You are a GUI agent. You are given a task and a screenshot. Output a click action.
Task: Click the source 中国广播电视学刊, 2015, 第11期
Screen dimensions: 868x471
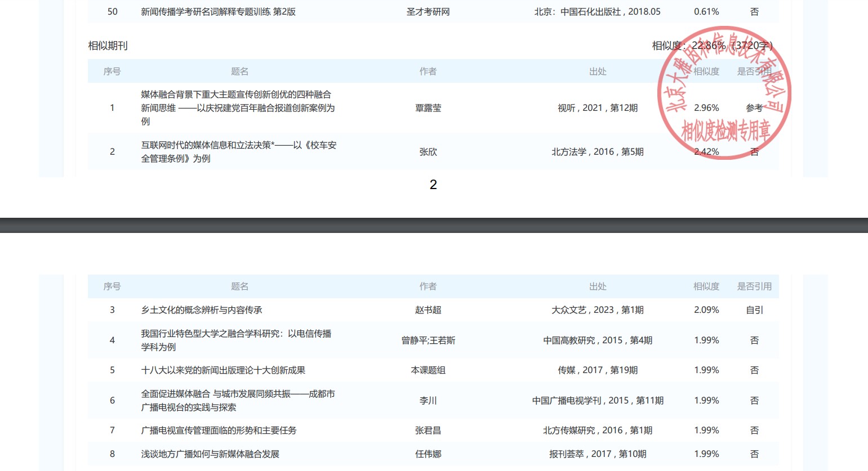click(598, 401)
